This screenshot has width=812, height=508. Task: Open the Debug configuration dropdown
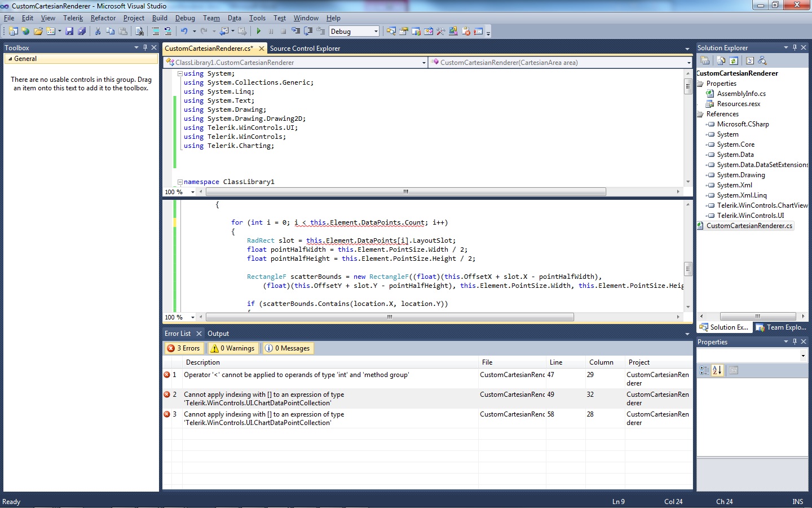[x=376, y=32]
